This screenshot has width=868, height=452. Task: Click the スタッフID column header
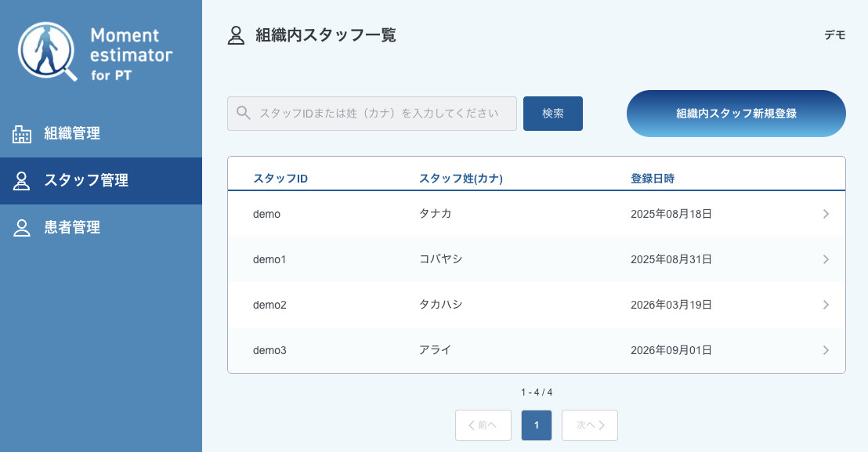click(x=280, y=179)
